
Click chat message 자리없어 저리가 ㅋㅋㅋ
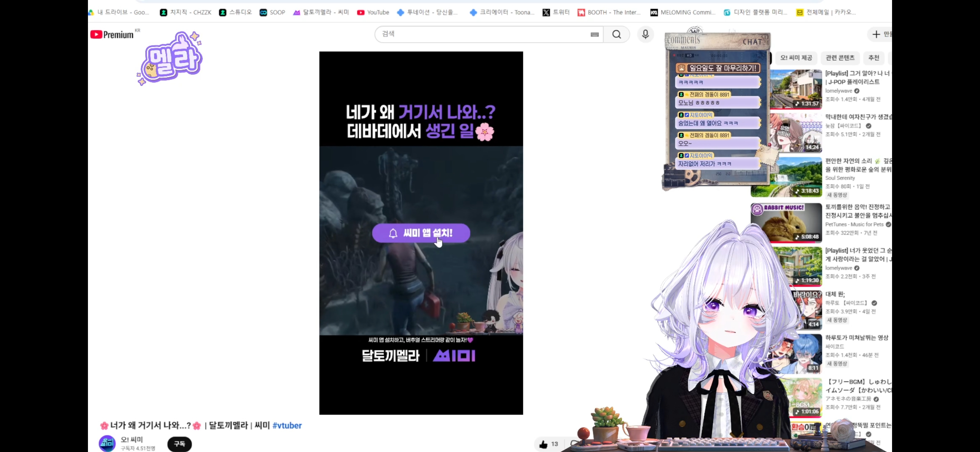[x=718, y=164]
